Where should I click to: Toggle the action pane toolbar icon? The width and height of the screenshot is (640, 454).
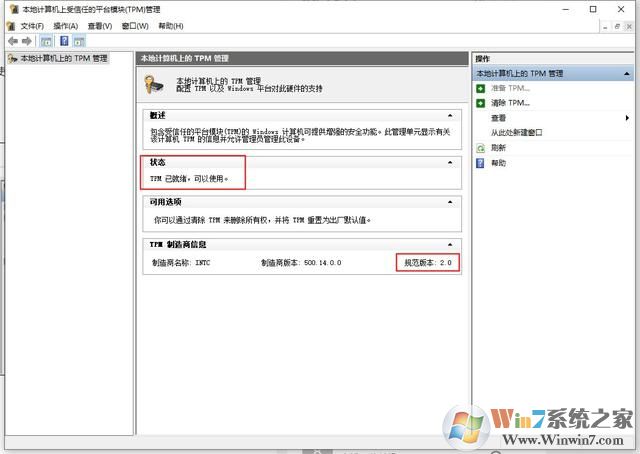79,41
